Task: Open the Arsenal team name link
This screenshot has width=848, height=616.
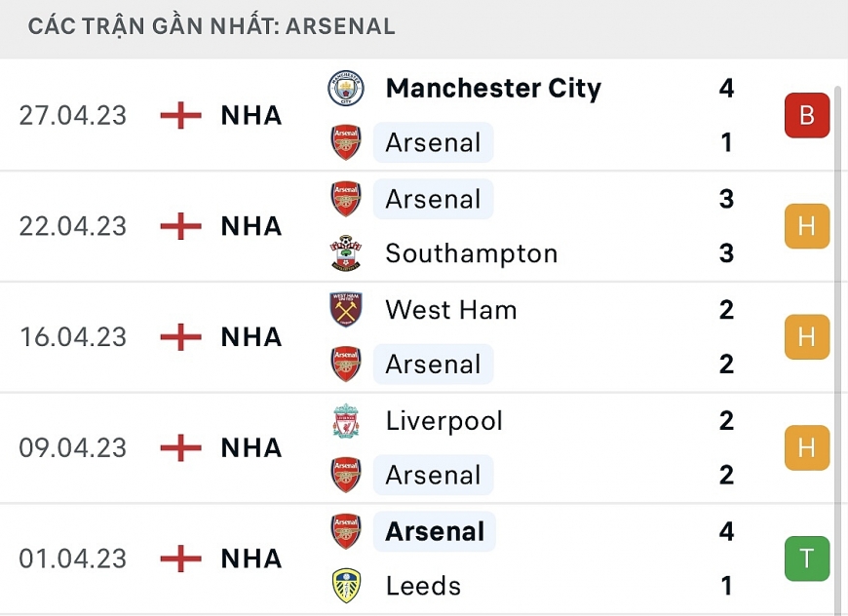Action: pos(433,142)
